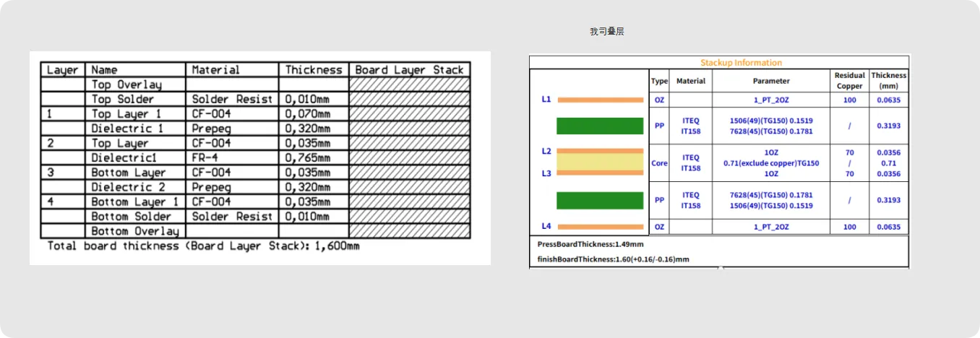The width and height of the screenshot is (980, 338).
Task: Select the "Core" type cell
Action: pos(659,163)
